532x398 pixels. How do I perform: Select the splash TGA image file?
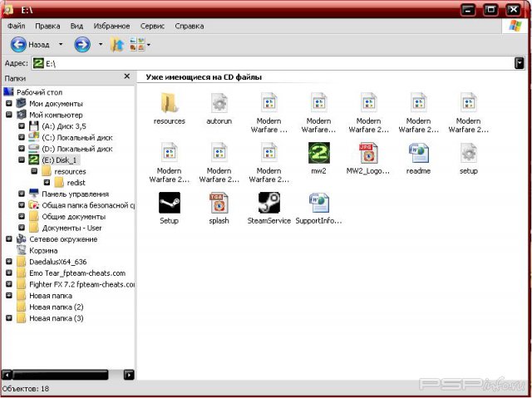pos(219,203)
